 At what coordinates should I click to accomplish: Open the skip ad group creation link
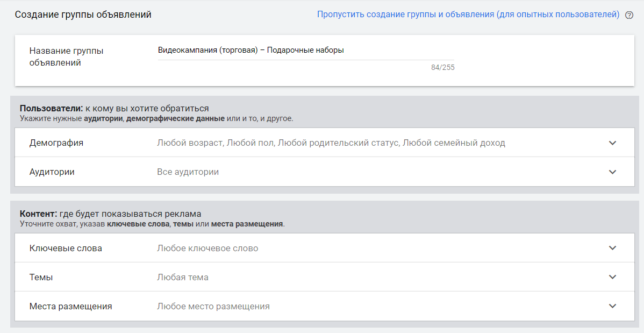468,15
